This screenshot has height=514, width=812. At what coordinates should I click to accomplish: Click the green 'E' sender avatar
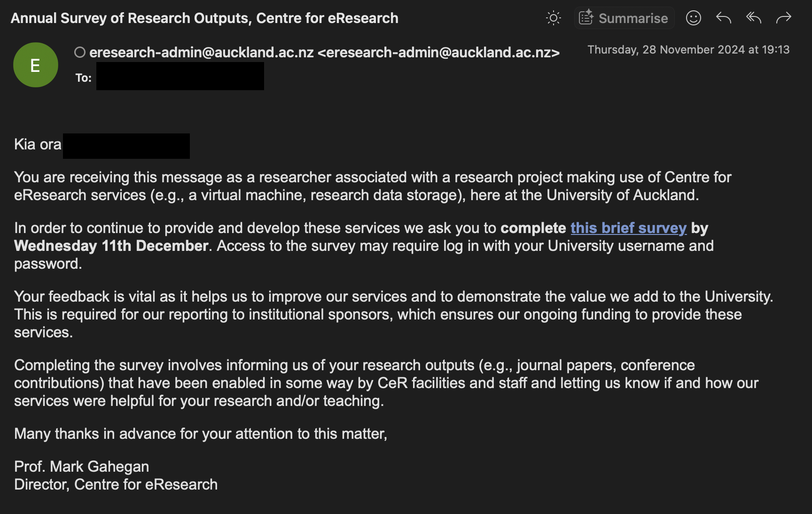pyautogui.click(x=36, y=65)
